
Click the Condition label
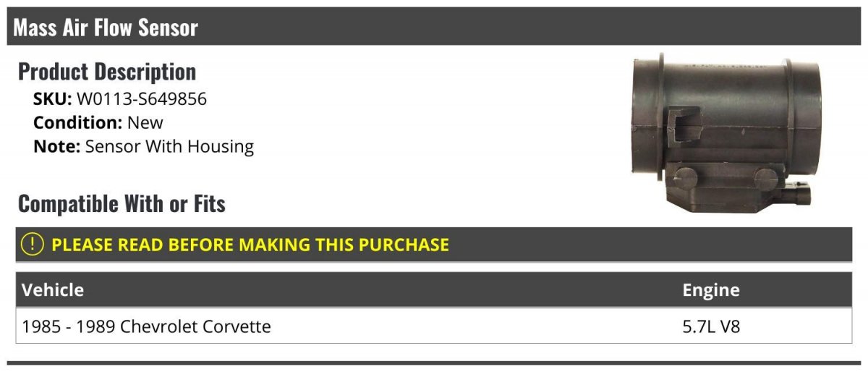coord(78,122)
